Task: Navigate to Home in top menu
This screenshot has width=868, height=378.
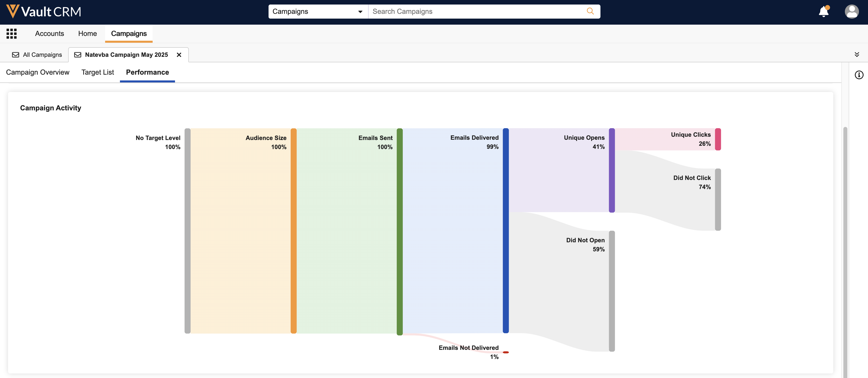Action: (x=87, y=34)
